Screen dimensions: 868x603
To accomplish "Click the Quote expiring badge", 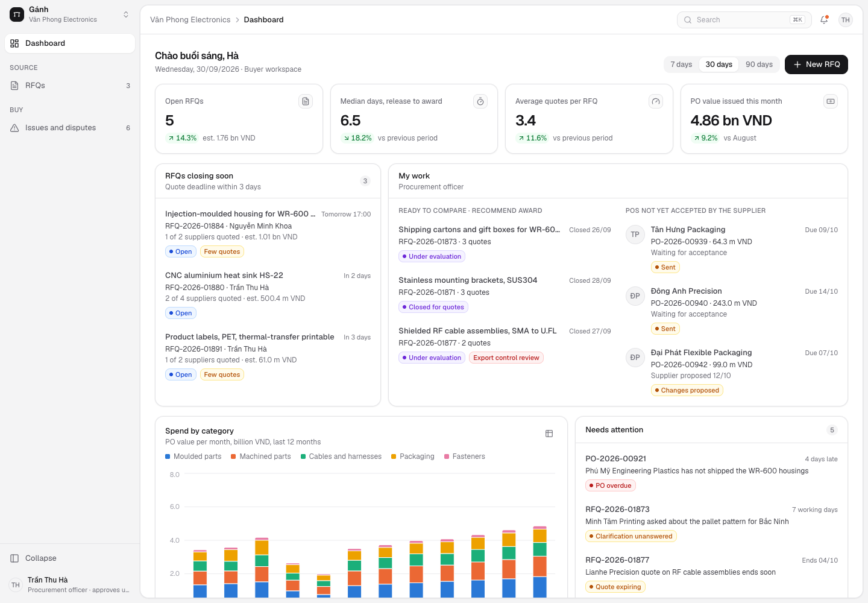I will 615,587.
